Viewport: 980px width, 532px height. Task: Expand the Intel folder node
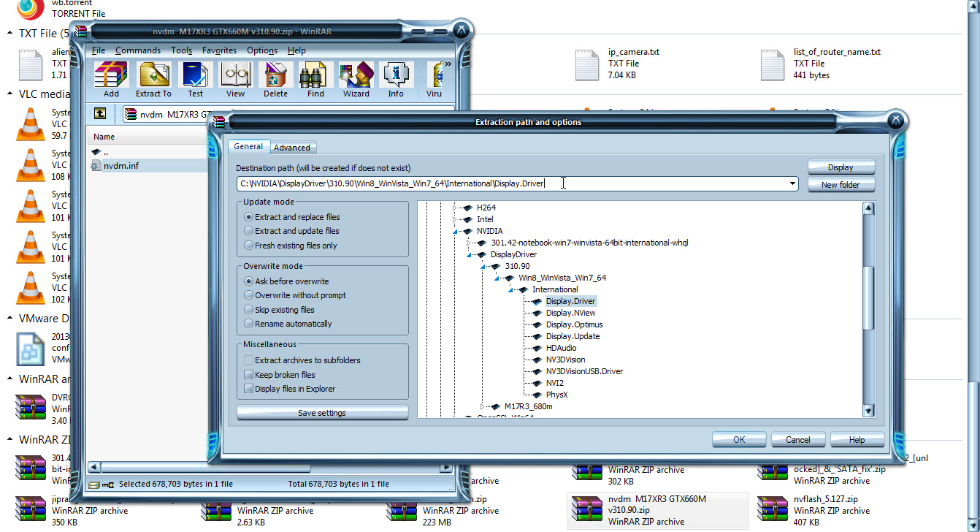pos(456,219)
